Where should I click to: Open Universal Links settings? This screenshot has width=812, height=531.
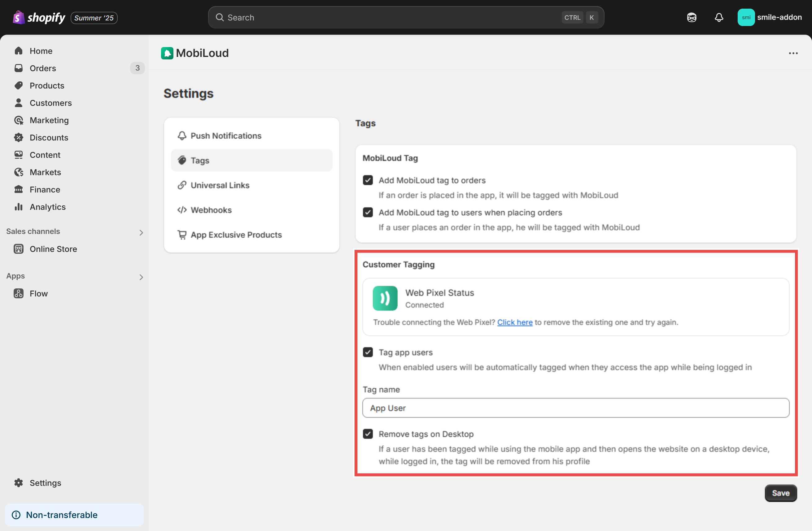[x=251, y=185]
